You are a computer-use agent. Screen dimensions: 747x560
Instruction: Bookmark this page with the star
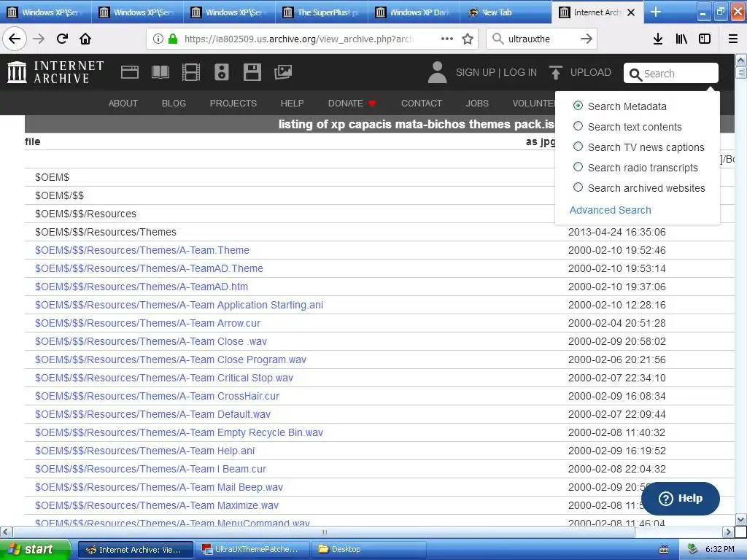(468, 39)
